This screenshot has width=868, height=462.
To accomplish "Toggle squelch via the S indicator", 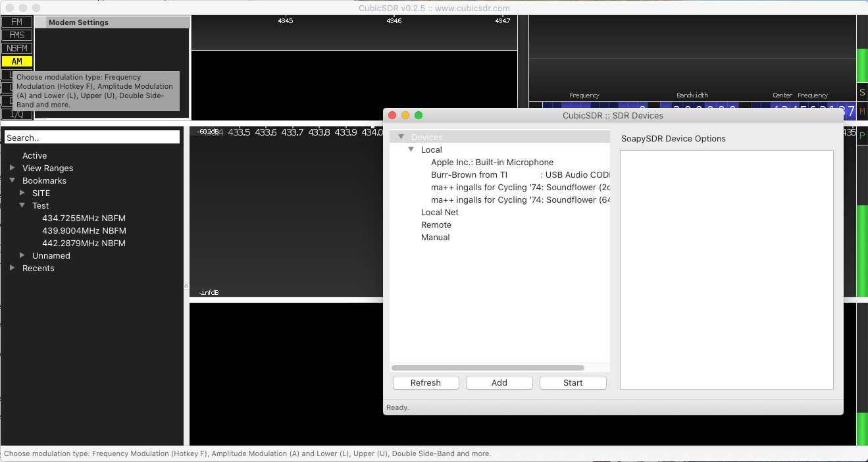I will [x=863, y=92].
